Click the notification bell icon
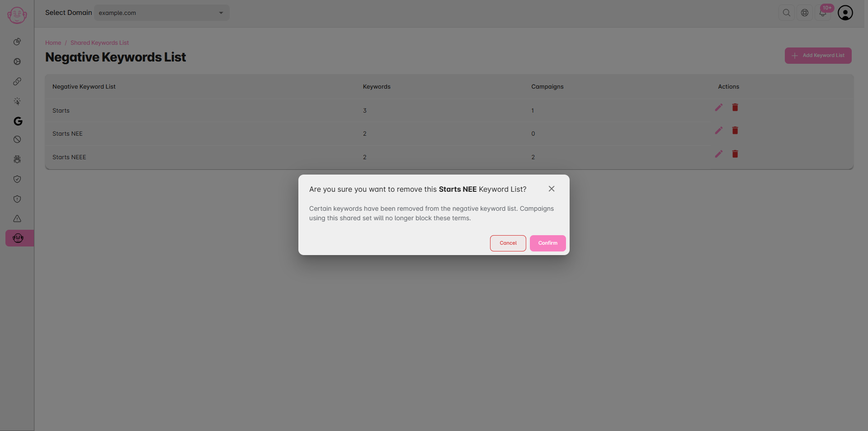The image size is (868, 431). point(823,13)
